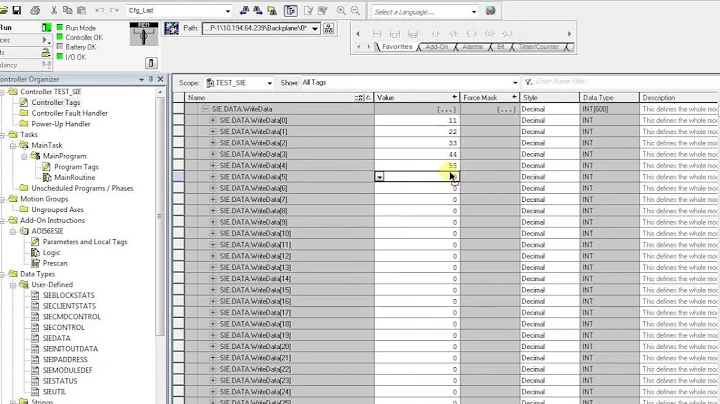Switch to the Bit instruction tab

pyautogui.click(x=501, y=47)
